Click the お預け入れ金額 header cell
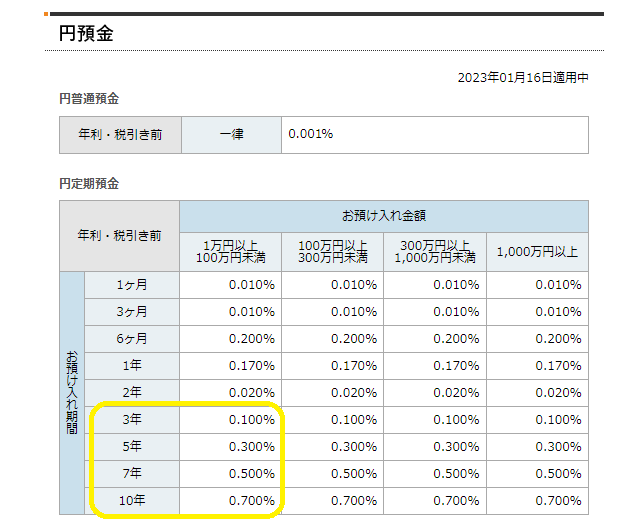631x529 pixels. [x=384, y=216]
